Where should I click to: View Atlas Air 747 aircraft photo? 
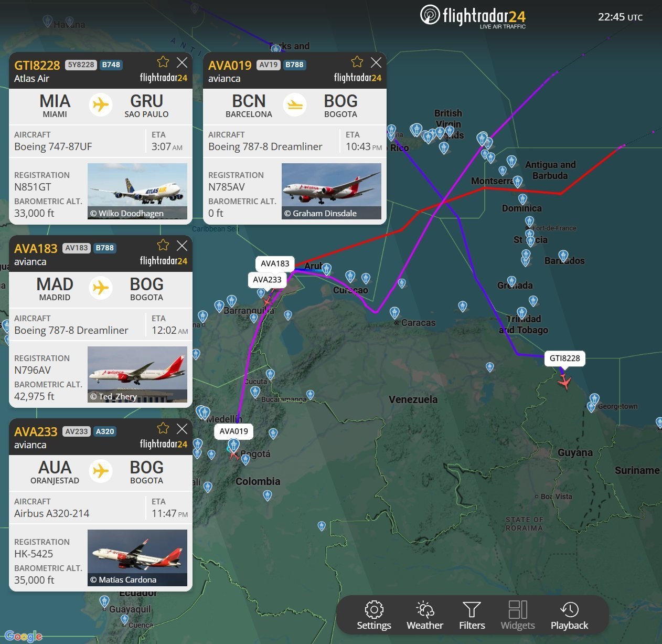coord(137,191)
